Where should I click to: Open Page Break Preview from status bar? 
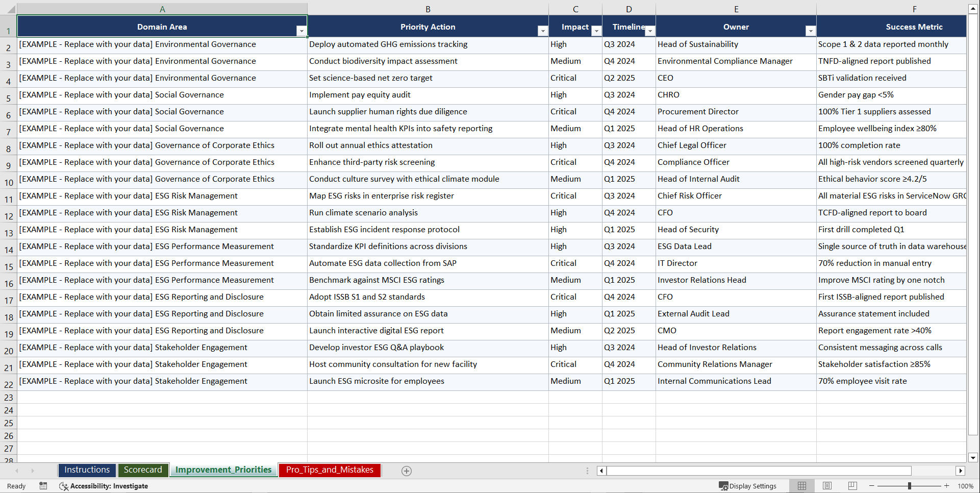point(852,486)
